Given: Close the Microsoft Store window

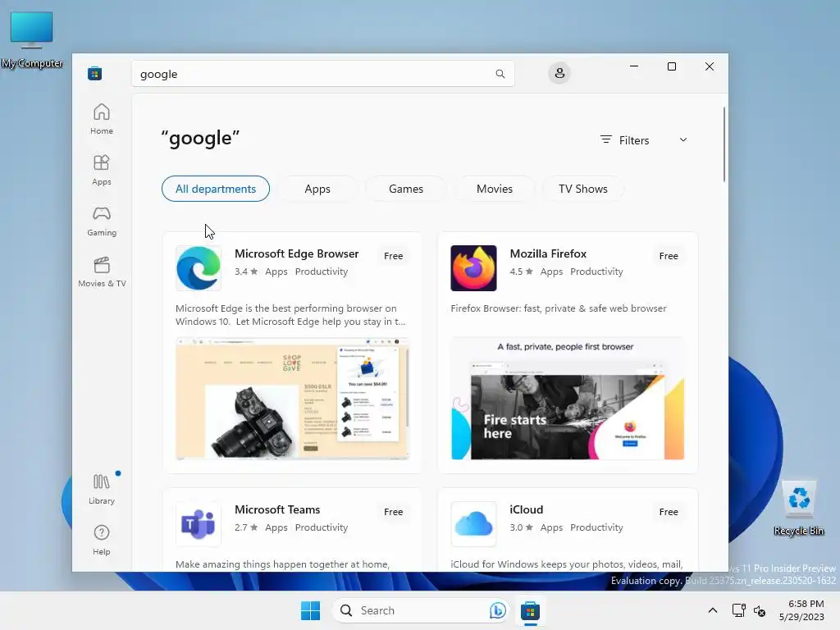Looking at the screenshot, I should pyautogui.click(x=710, y=66).
